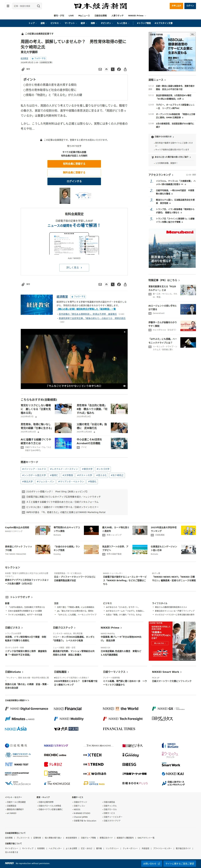201x868 pixels.
Task: Expand the 国際 navigation dropdown
Action: 94,23
